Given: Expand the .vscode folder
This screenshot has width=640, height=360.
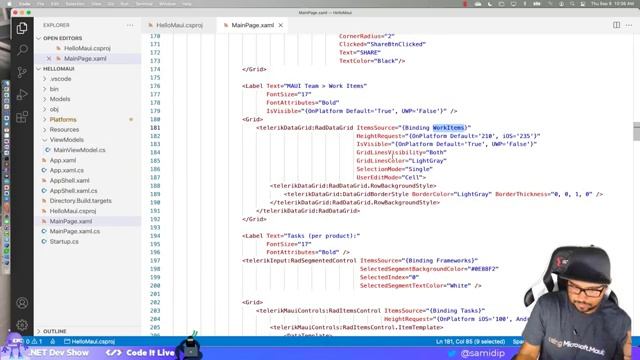Looking at the screenshot, I should (x=60, y=79).
